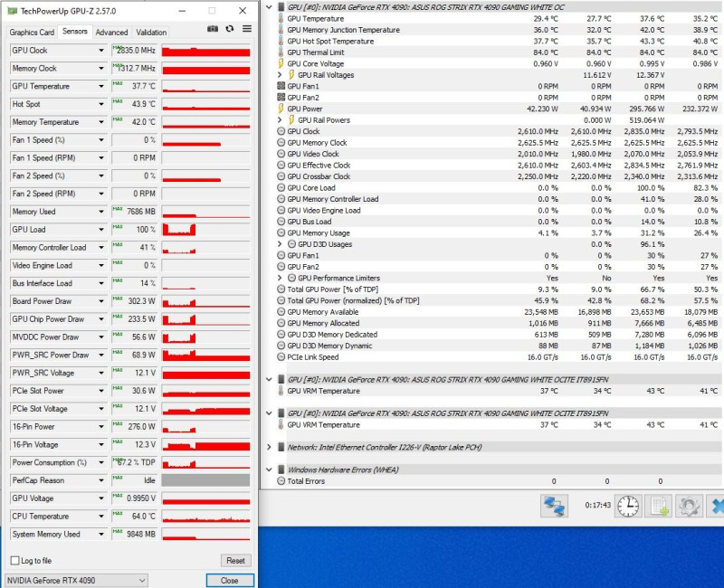This screenshot has width=724, height=588.
Task: Click the GPU-Z refresh icon
Action: click(x=230, y=29)
